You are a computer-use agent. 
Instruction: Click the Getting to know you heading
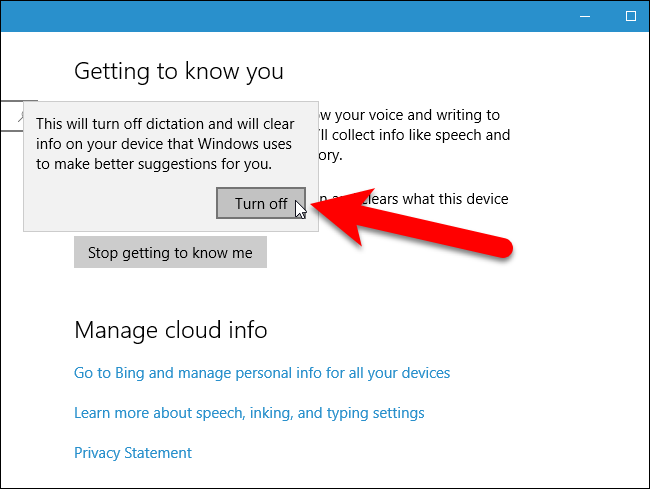(x=179, y=71)
